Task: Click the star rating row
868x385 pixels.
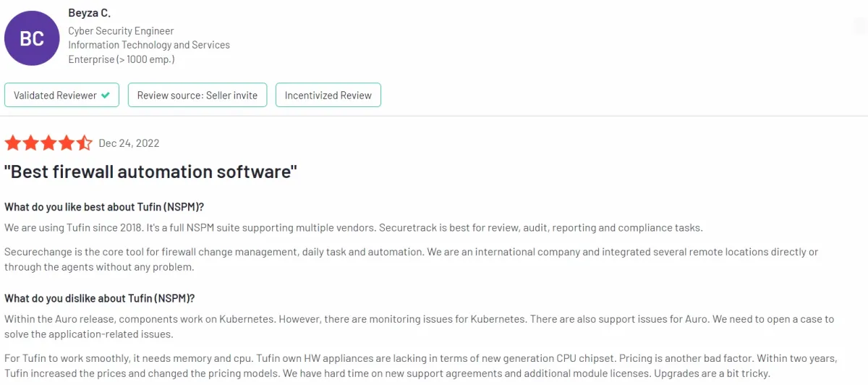Action: pos(48,143)
